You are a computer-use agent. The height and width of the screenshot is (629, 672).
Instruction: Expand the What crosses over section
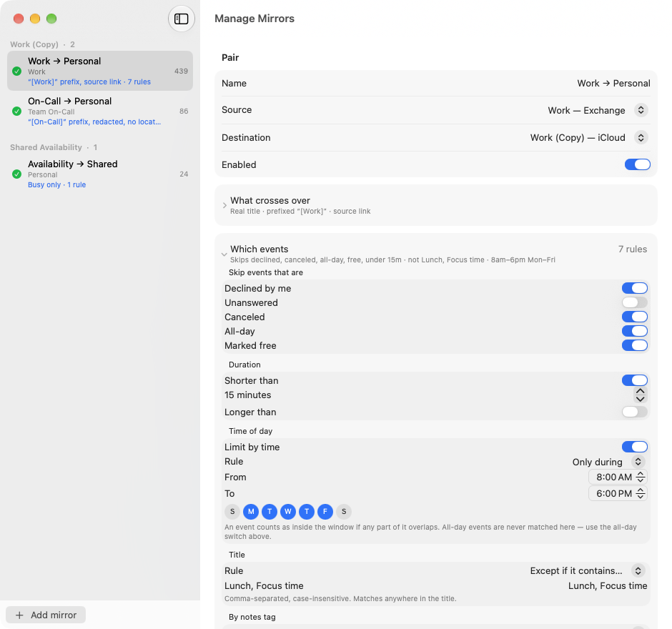(x=224, y=206)
